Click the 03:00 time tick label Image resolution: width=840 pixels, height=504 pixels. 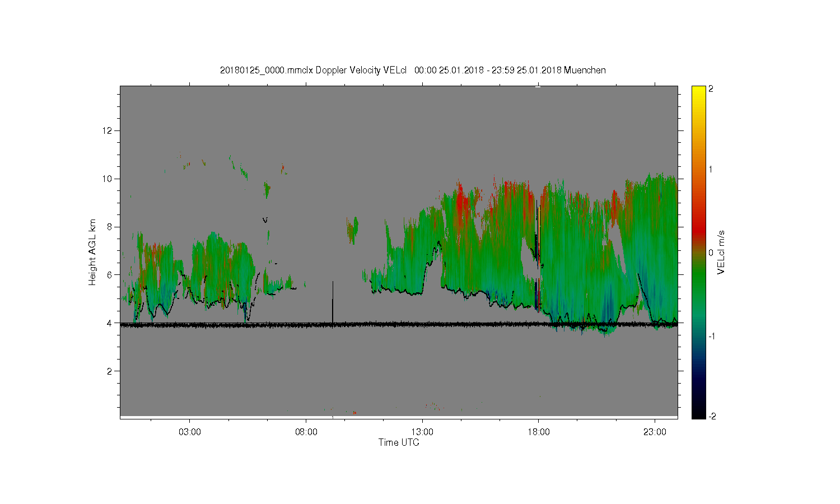click(190, 432)
